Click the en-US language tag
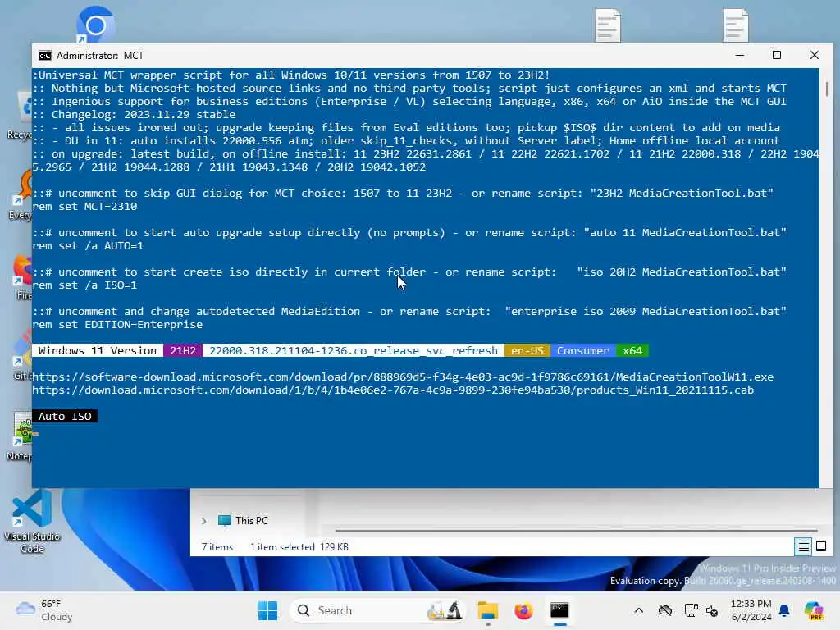 pos(527,351)
